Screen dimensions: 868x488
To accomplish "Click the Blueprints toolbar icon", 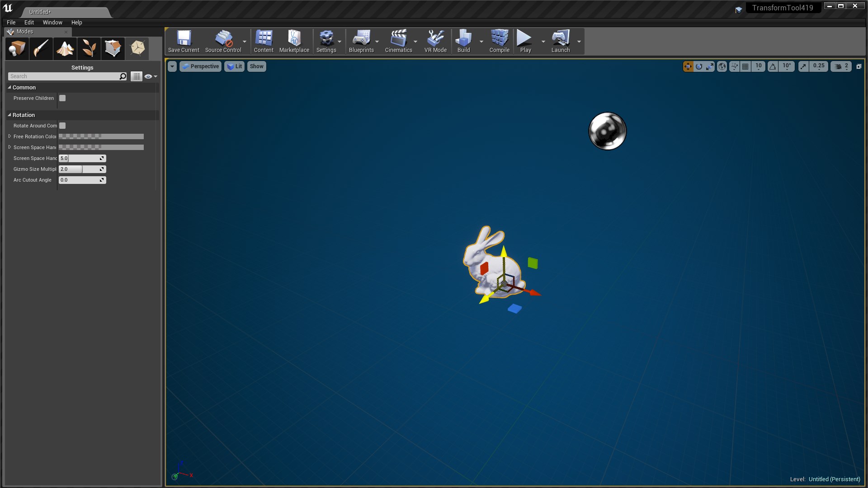I will pos(362,42).
